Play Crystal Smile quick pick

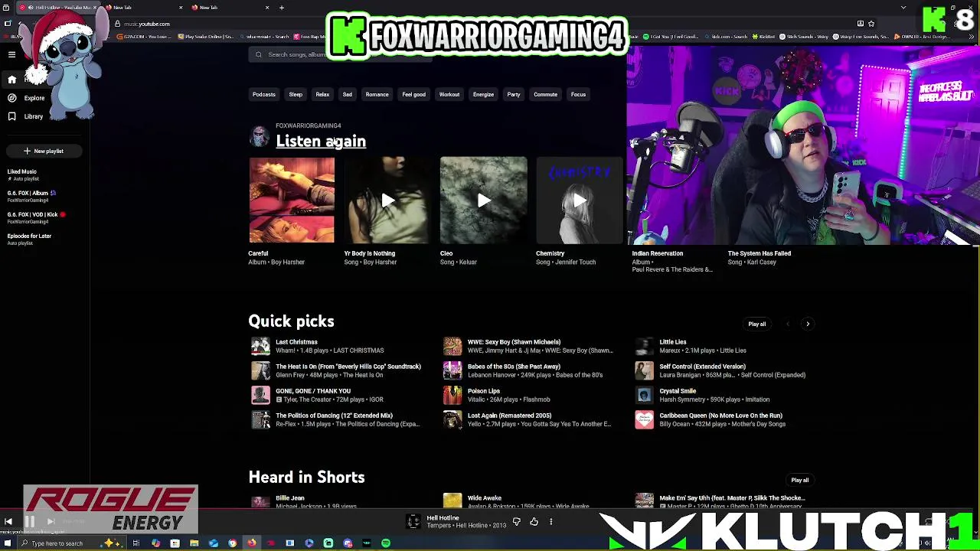click(645, 395)
